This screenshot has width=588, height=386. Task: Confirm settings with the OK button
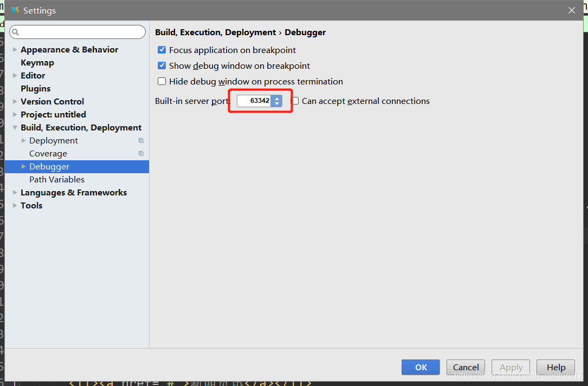(x=421, y=367)
